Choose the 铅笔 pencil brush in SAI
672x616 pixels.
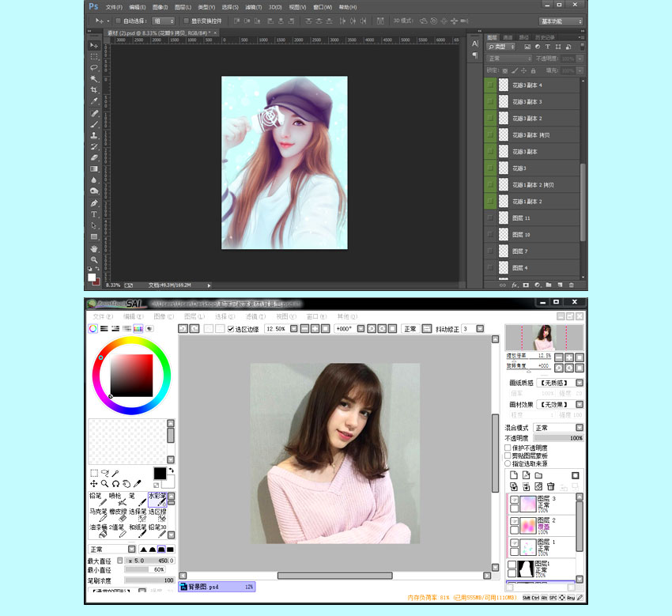pos(98,500)
